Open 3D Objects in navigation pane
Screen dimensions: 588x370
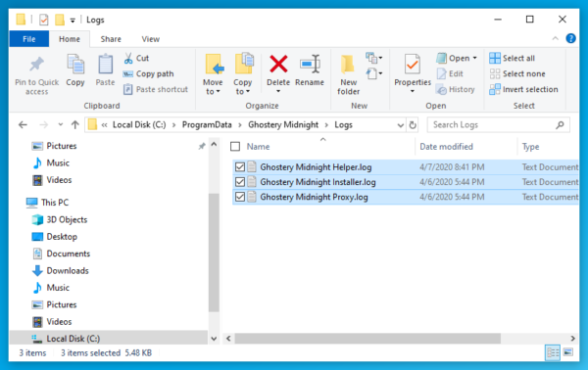point(60,220)
